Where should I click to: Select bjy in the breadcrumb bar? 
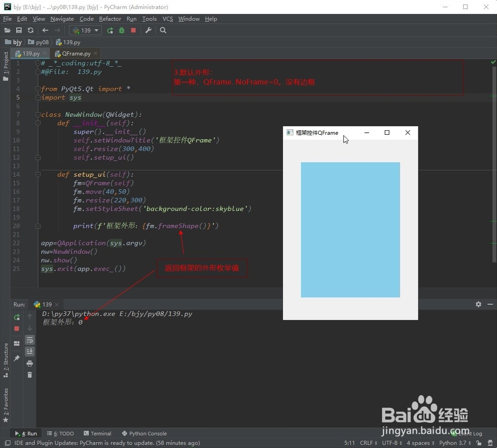pos(13,42)
